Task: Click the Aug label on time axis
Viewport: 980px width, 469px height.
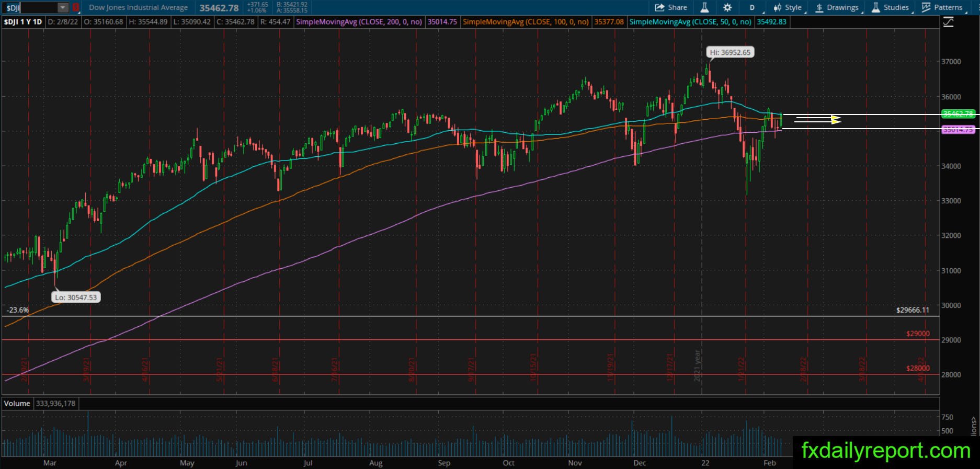Action: coord(376,463)
